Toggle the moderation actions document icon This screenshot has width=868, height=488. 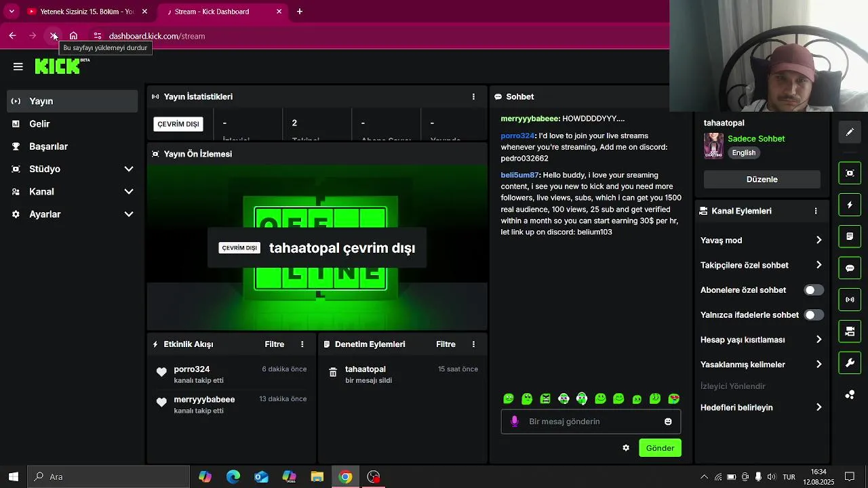pos(850,237)
